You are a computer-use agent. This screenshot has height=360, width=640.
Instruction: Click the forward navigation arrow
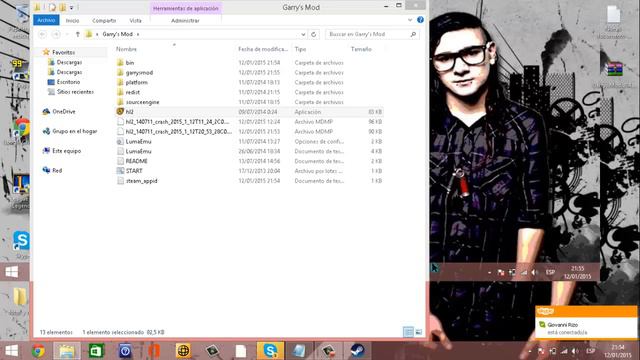(x=56, y=34)
